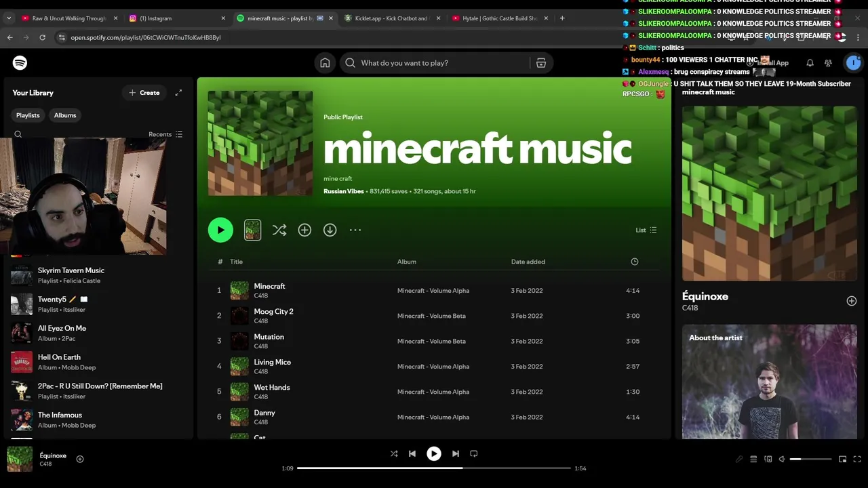Open Twenty5 playlist in library
This screenshot has height=488, width=868.
click(98, 304)
